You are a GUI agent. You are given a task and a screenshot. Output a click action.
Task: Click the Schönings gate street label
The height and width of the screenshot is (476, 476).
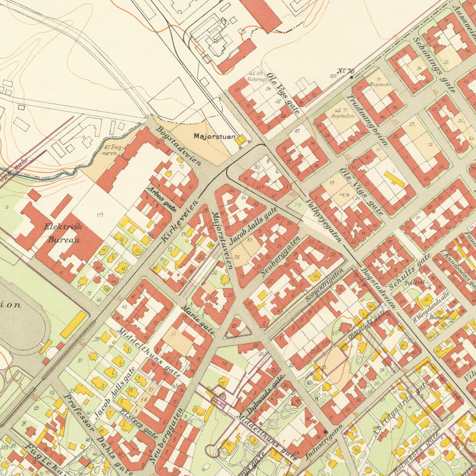pyautogui.click(x=435, y=64)
